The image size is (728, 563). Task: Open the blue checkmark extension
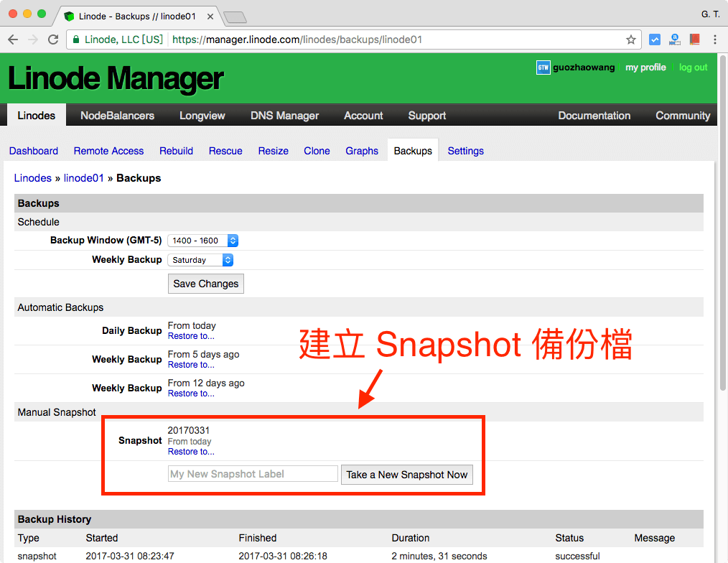[654, 39]
